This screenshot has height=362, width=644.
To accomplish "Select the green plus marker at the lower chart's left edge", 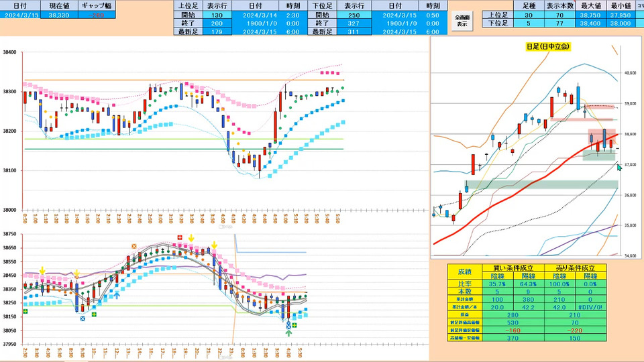I will (x=25, y=312).
